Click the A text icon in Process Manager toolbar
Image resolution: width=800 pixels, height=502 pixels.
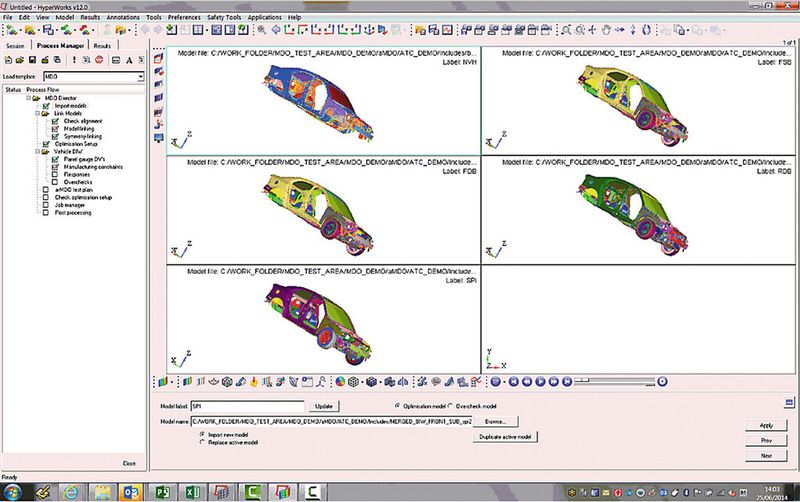click(129, 60)
